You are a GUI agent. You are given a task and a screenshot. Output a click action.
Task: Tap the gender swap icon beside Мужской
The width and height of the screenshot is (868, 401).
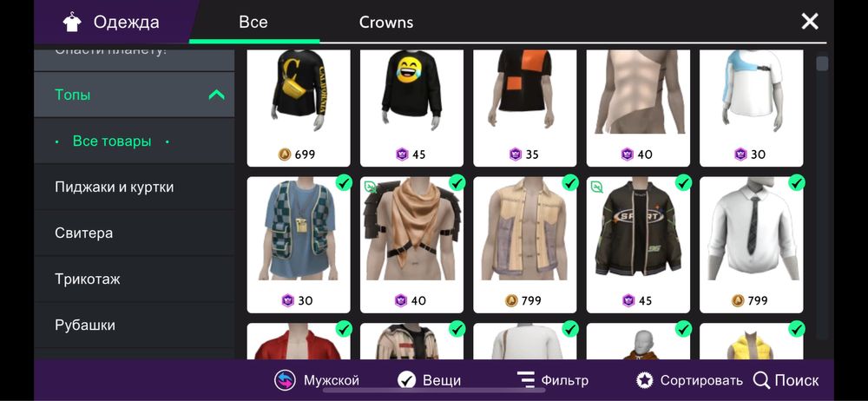[x=285, y=380]
